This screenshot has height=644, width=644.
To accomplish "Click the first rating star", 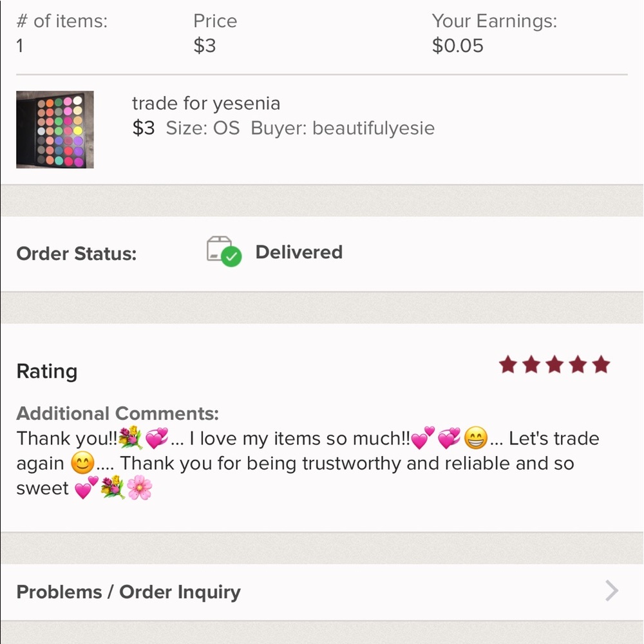I will point(508,365).
